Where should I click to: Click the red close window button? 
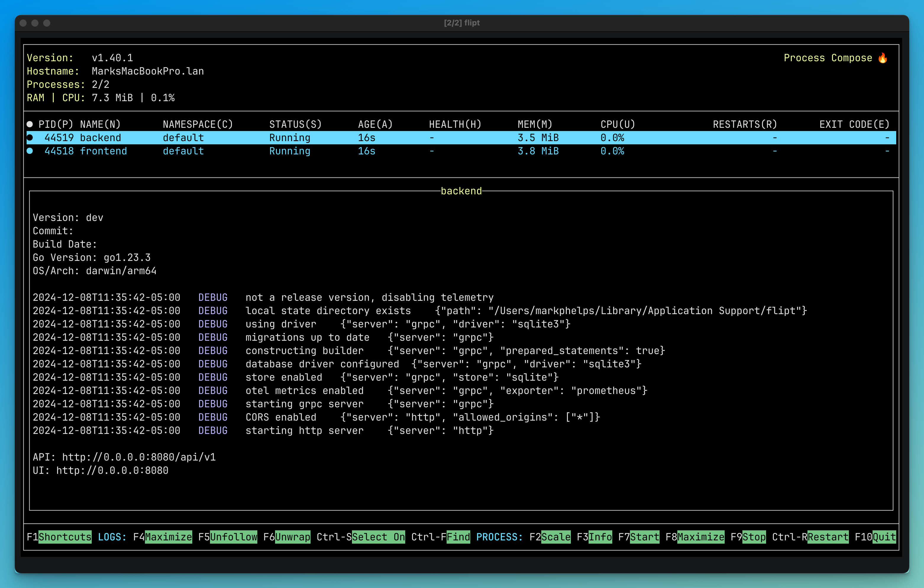click(x=23, y=23)
